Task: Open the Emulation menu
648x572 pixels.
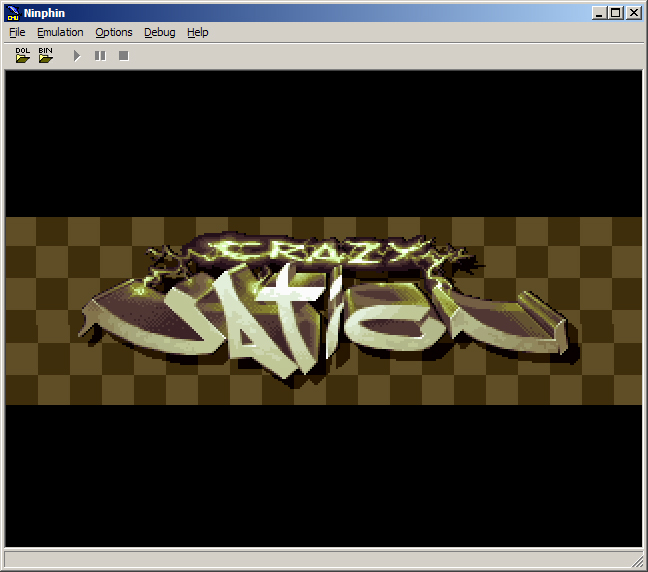Action: click(60, 32)
